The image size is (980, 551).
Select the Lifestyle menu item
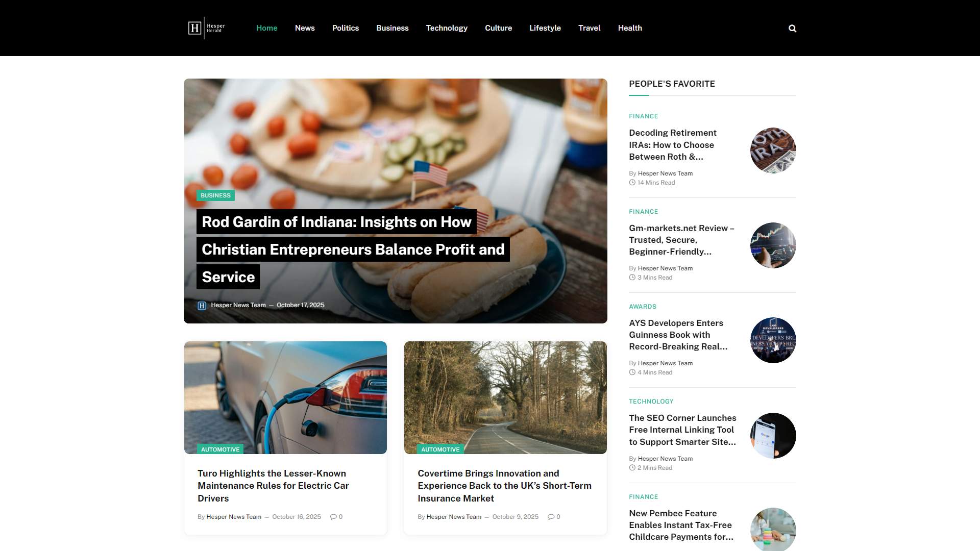click(545, 28)
